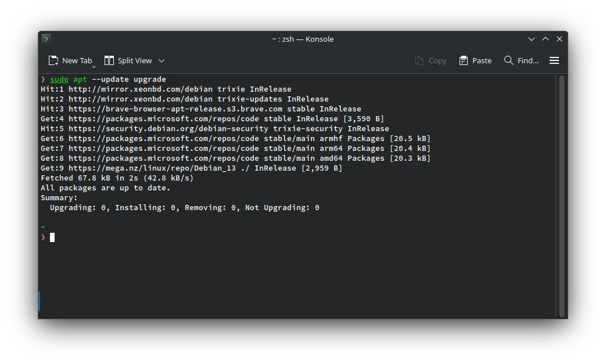
Task: Click the Get:4 code stable InRelease line
Action: 212,119
